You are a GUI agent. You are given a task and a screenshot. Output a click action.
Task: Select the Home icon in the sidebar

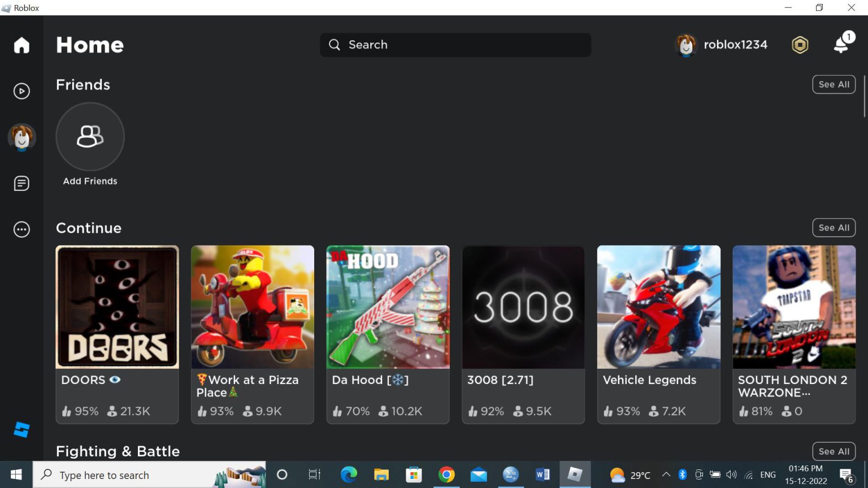coord(21,45)
